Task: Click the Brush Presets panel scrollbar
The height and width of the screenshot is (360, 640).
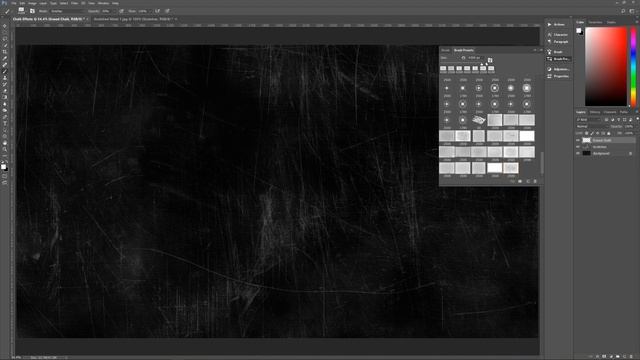Action: [542, 163]
